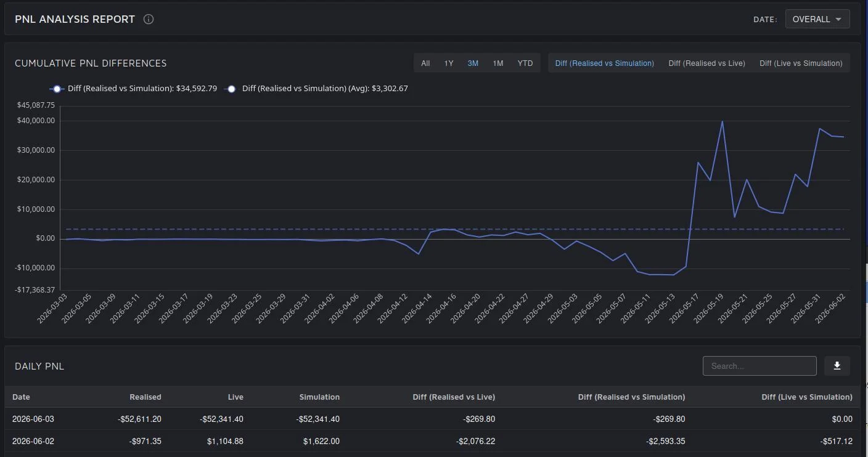The width and height of the screenshot is (868, 457).
Task: Sort table by Realised column
Action: pos(145,397)
